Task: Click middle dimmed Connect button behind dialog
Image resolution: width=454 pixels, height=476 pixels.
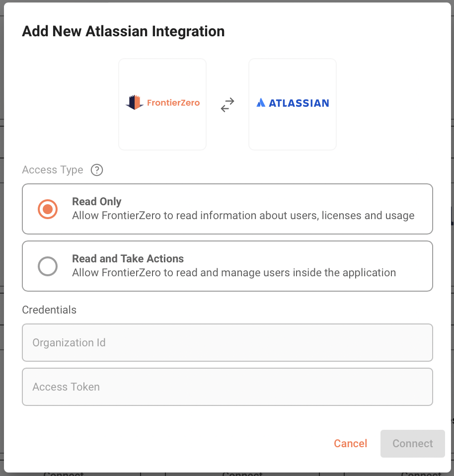Action: point(242,474)
